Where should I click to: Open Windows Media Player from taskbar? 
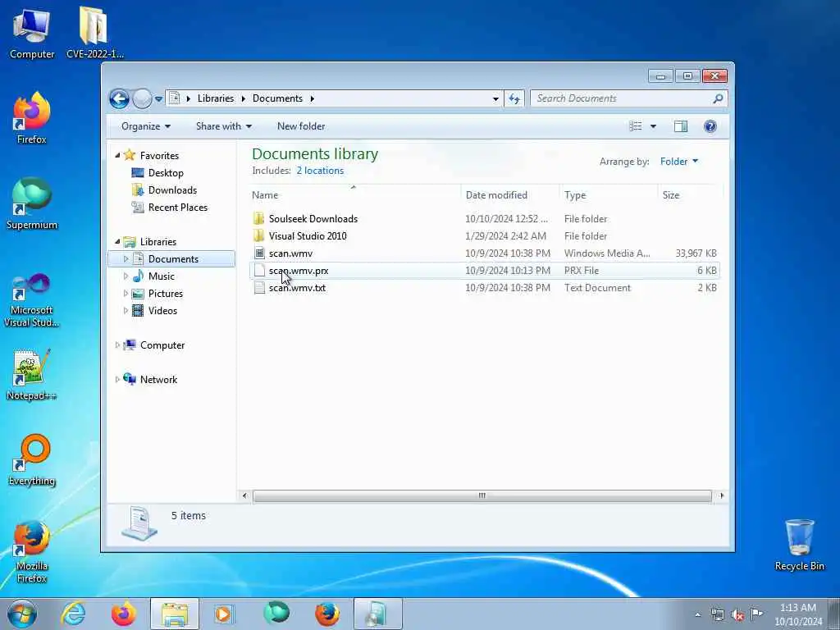[223, 614]
